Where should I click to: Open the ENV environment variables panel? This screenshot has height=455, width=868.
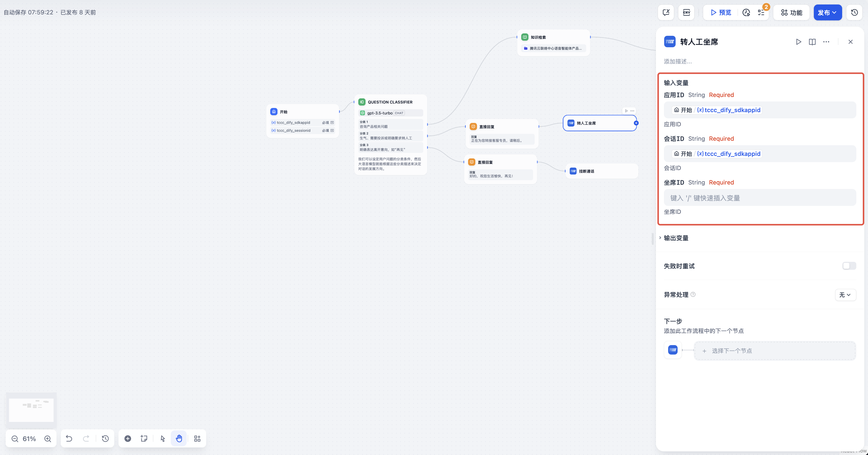[686, 12]
